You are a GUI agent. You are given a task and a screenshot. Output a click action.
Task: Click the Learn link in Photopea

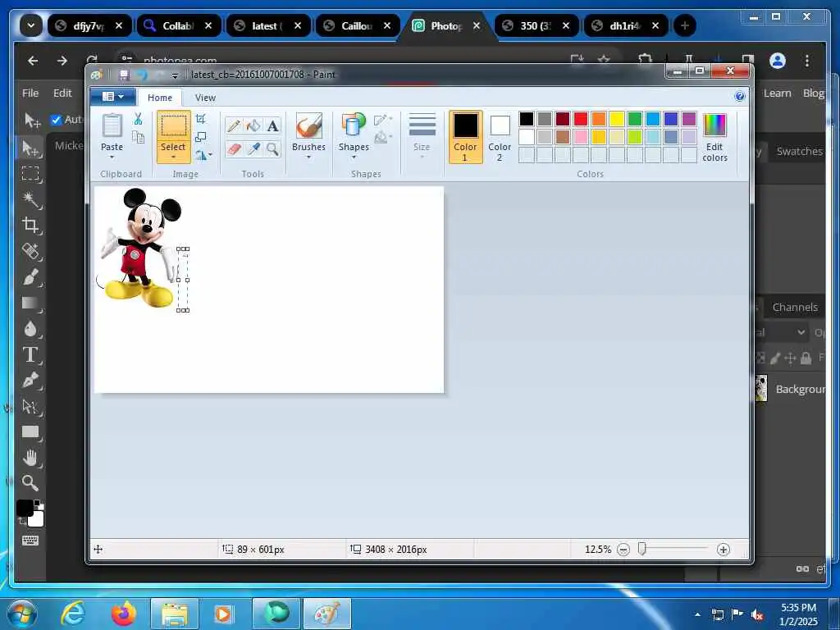[778, 93]
